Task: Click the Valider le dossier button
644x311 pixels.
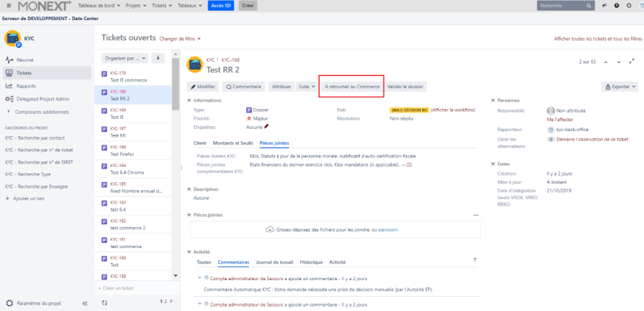Action: 405,86
